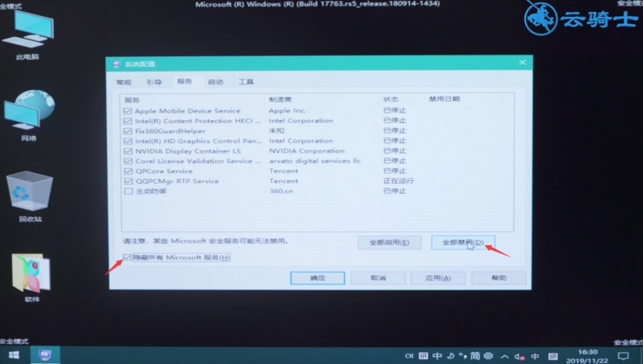Image resolution: width=643 pixels, height=364 pixels.
Task: Click the 简 simplified Chinese IME icon
Action: pos(475,356)
